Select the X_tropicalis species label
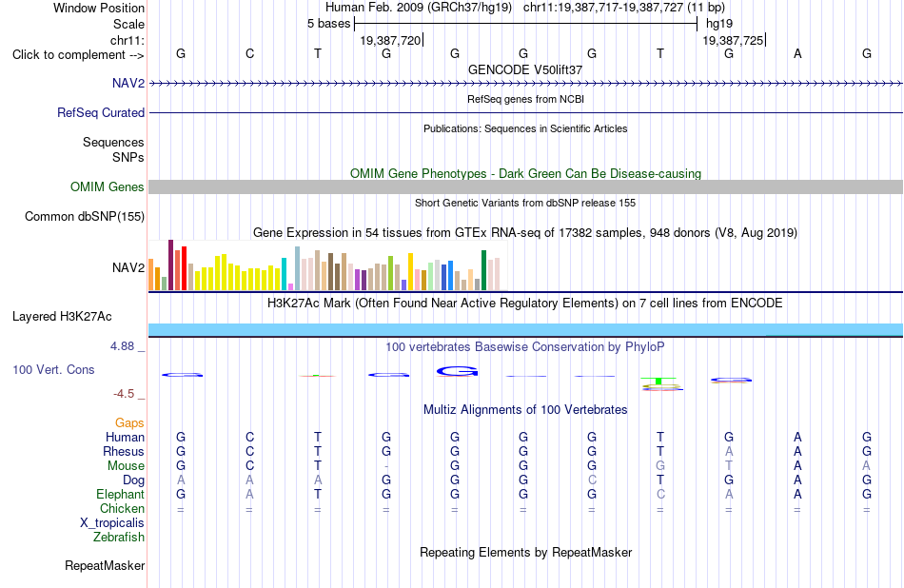The height and width of the screenshot is (588, 904). click(x=112, y=523)
